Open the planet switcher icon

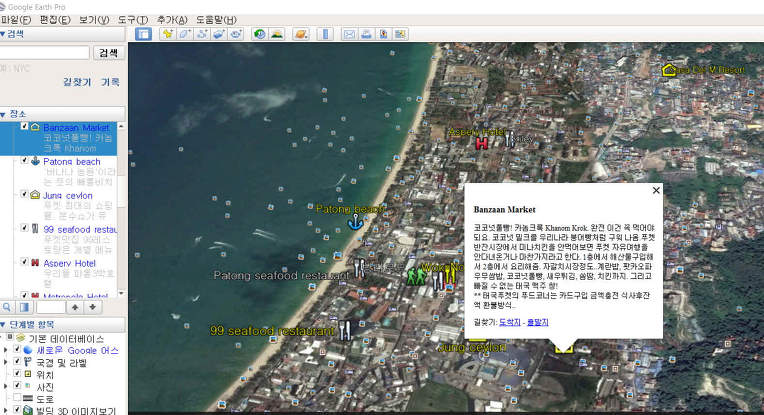[301, 34]
